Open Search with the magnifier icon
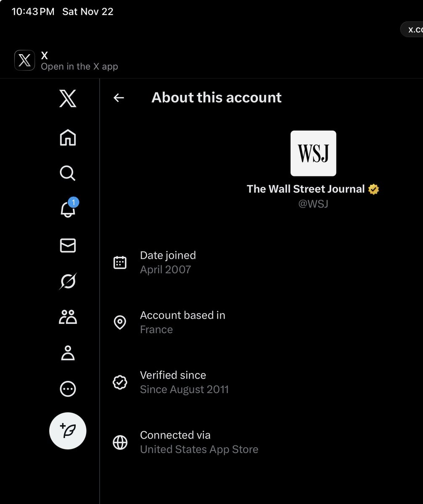The width and height of the screenshot is (423, 504). pos(68,173)
